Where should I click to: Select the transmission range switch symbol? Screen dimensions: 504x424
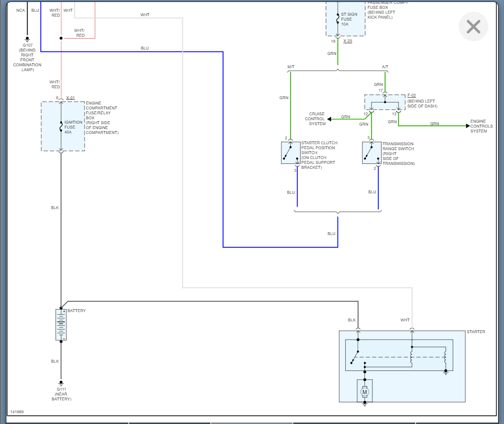(371, 153)
